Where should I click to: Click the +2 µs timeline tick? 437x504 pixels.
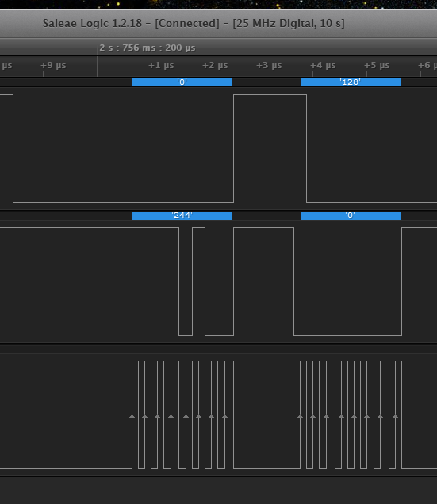tap(215, 66)
